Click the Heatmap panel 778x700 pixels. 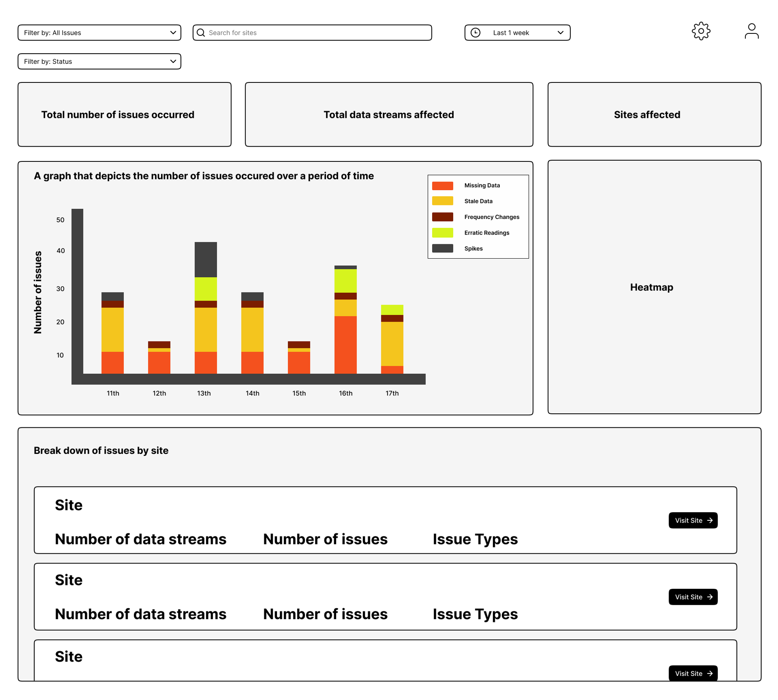pos(654,287)
